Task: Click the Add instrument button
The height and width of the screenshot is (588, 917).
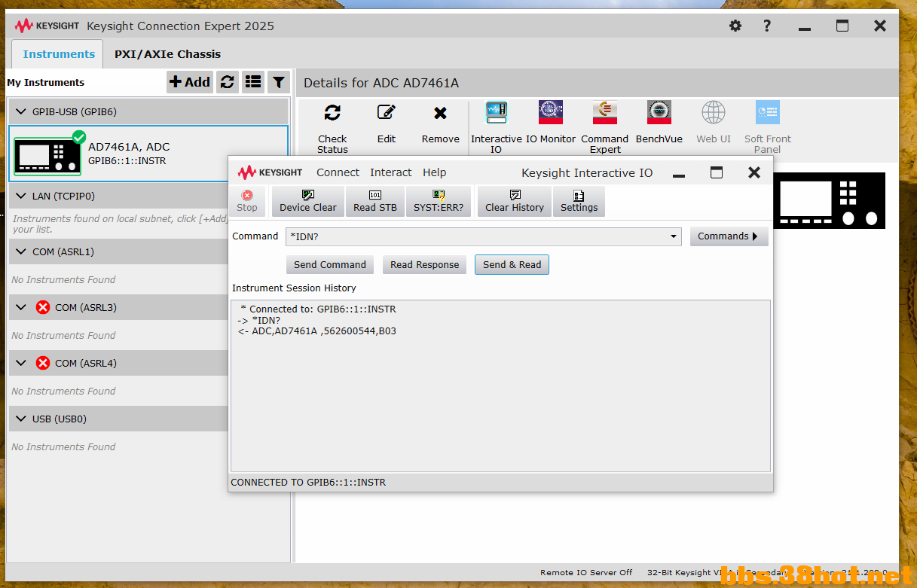Action: (190, 82)
